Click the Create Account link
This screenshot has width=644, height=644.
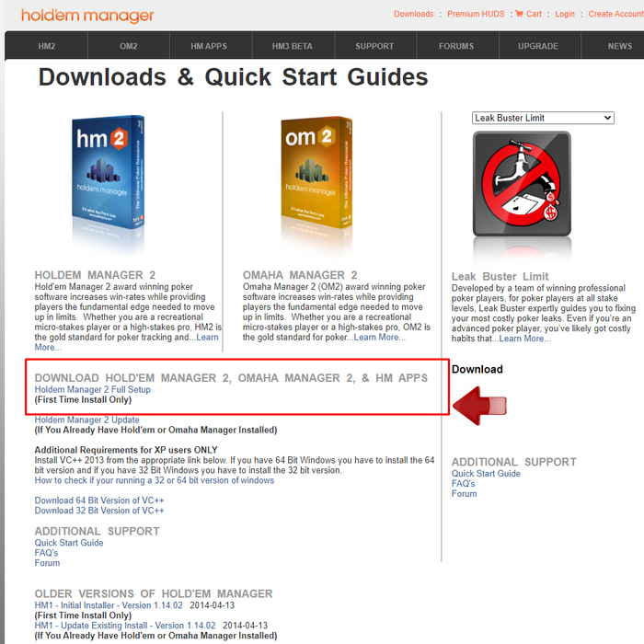pyautogui.click(x=615, y=14)
